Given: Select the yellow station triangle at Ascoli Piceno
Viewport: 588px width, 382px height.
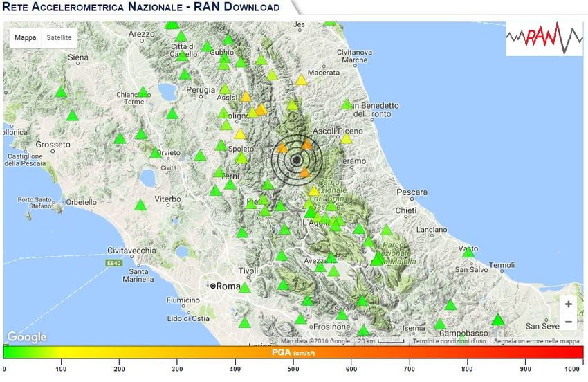Looking at the screenshot, I should point(346,138).
